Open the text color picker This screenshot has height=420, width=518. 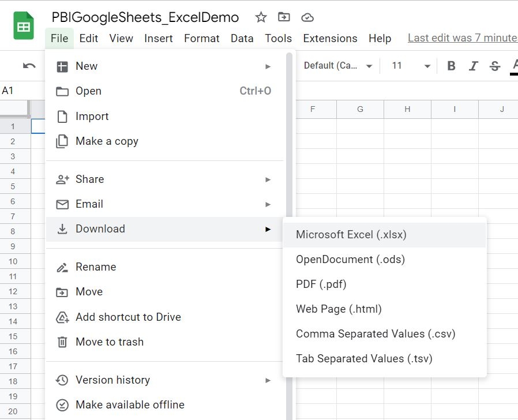[x=514, y=66]
